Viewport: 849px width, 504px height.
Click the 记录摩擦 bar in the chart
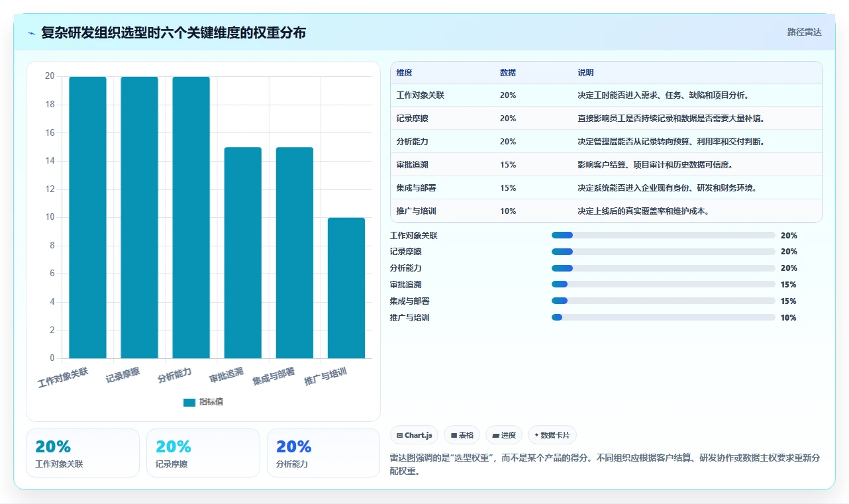point(139,218)
